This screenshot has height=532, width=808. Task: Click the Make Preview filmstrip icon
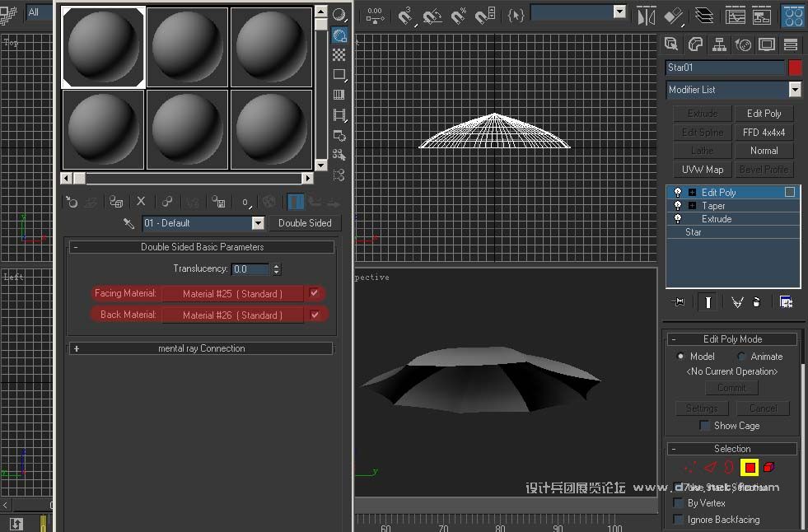coord(339,114)
